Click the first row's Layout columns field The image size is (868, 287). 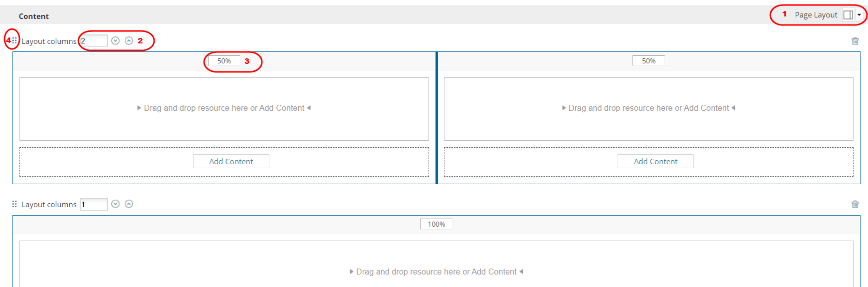(94, 41)
